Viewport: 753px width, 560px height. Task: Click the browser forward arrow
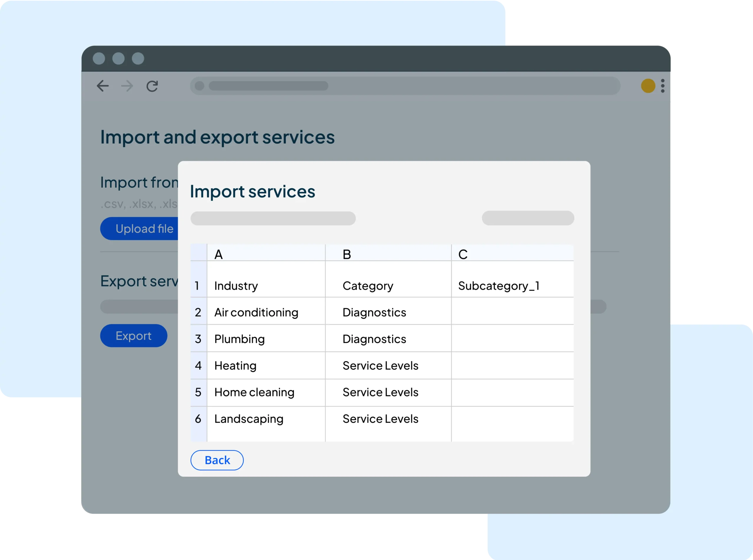[127, 86]
